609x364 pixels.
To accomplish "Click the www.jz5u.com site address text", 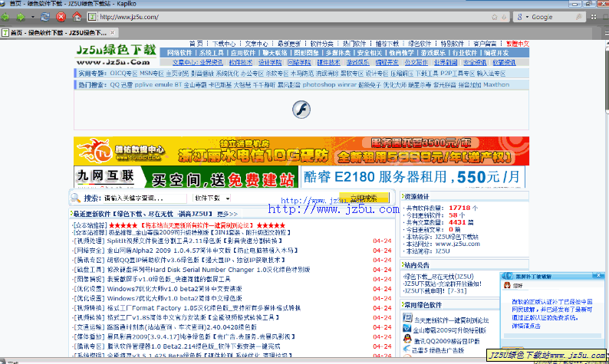I will pyautogui.click(x=458, y=244).
